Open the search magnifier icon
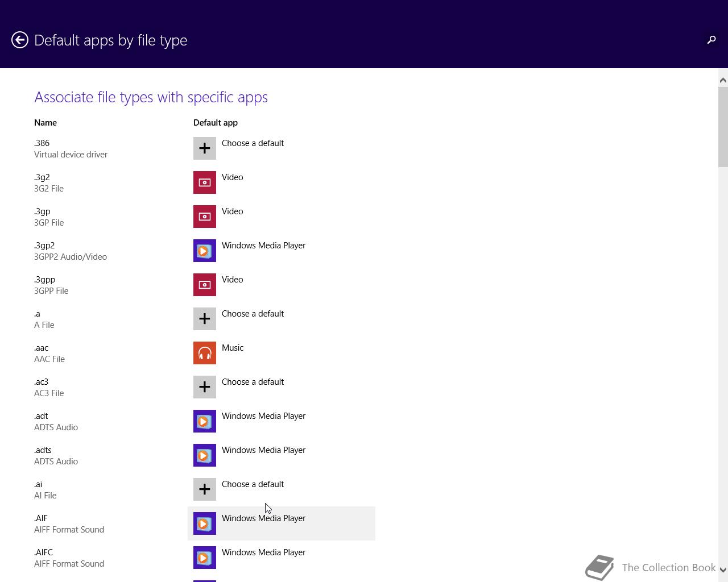The image size is (728, 582). point(711,40)
